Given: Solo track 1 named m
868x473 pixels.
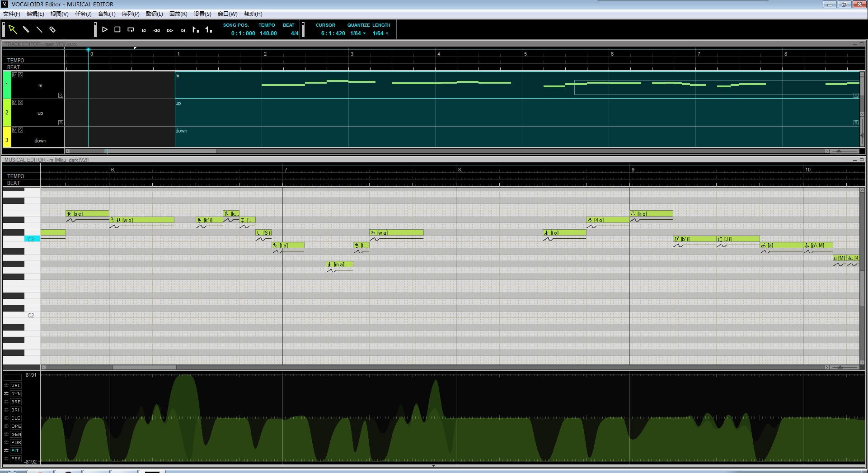Looking at the screenshot, I should pos(20,75).
